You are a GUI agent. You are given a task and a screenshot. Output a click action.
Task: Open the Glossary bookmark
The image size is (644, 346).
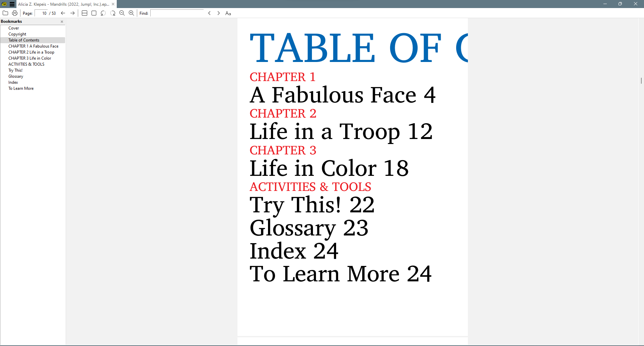(x=16, y=76)
